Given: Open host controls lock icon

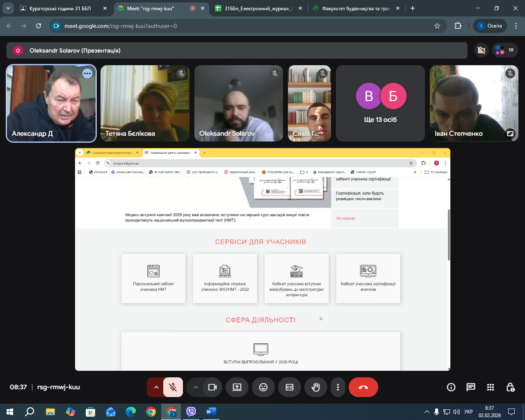Looking at the screenshot, I should point(510,387).
